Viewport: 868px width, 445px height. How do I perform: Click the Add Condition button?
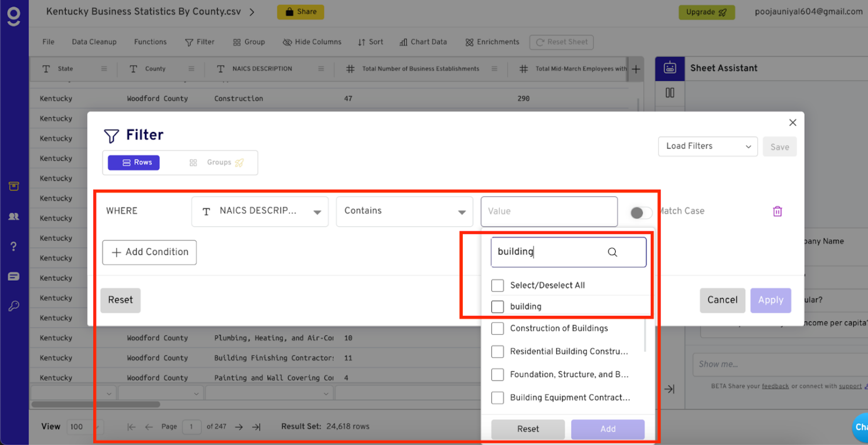point(150,252)
